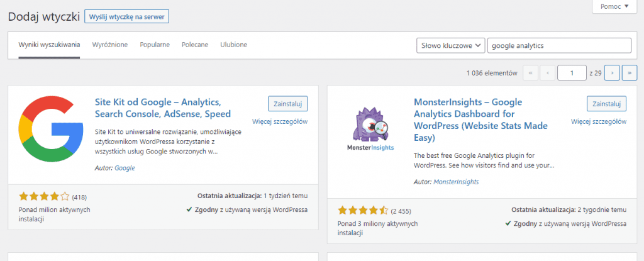This screenshot has width=644, height=261.
Task: Click the MonsterInsights plugin logo
Action: pyautogui.click(x=370, y=129)
